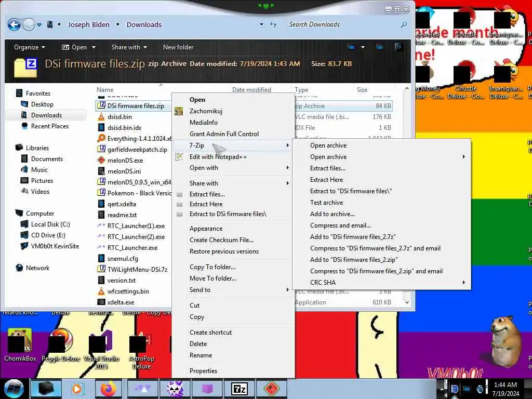Image resolution: width=532 pixels, height=399 pixels.
Task: Select garfieldweekpatch.zip in file list
Action: point(137,149)
